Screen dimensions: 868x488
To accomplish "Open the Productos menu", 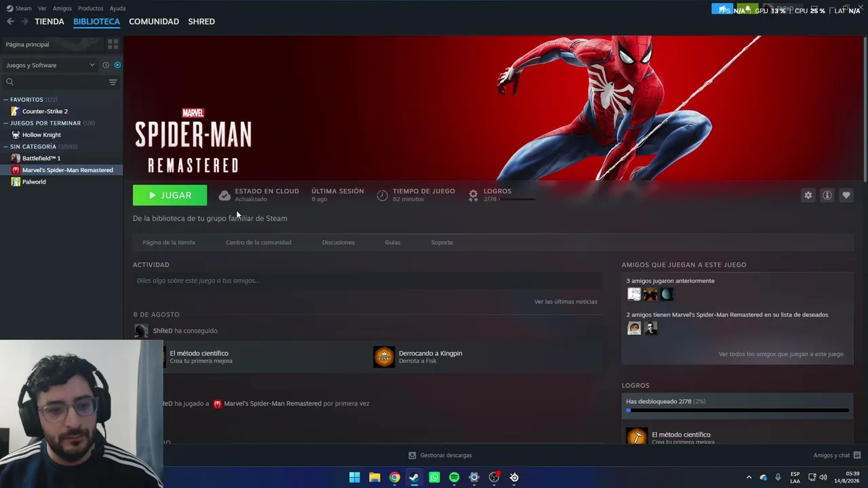I will click(x=91, y=8).
